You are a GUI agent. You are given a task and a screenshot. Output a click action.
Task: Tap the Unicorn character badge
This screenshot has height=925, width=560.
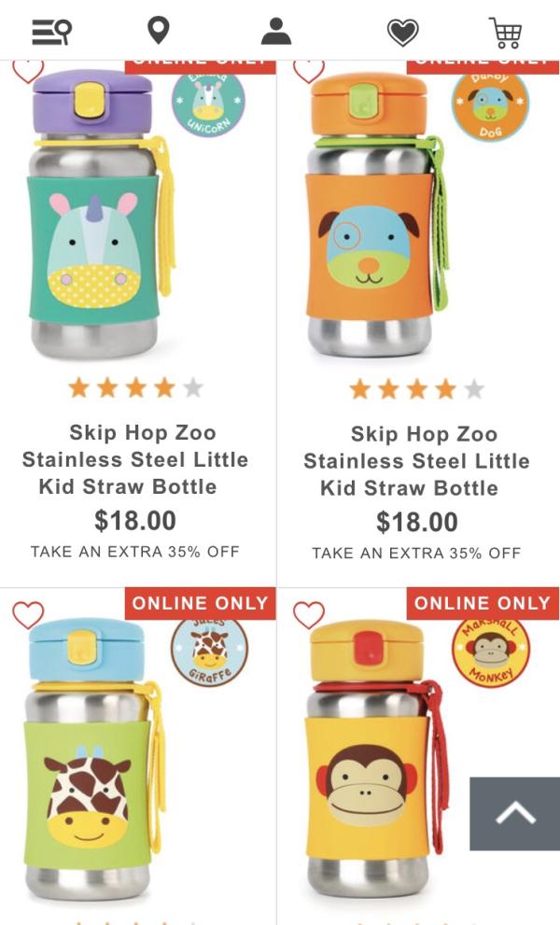208,102
